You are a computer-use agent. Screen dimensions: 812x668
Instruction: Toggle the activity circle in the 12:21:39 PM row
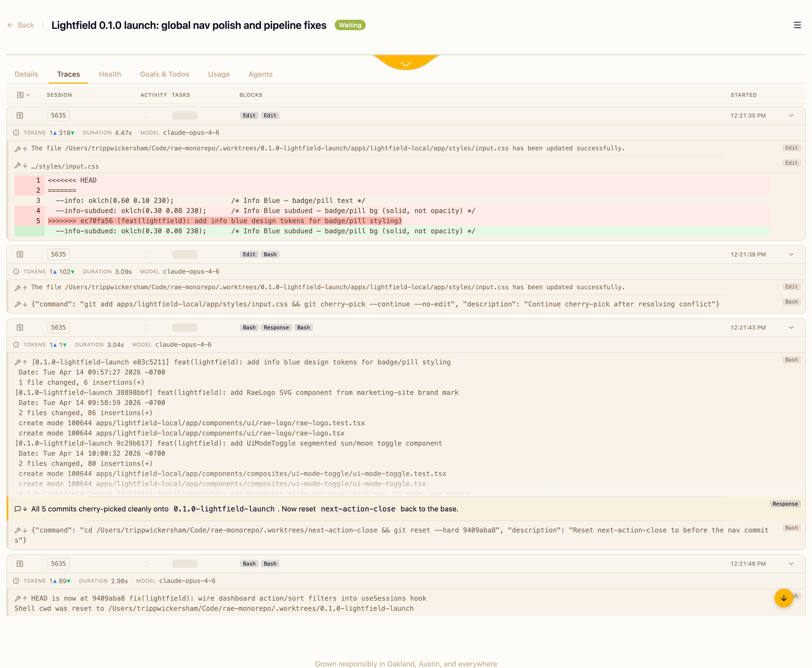[x=146, y=254]
